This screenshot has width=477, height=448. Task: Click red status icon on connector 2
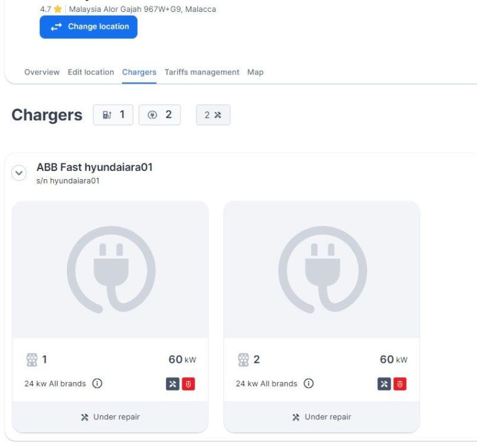400,384
